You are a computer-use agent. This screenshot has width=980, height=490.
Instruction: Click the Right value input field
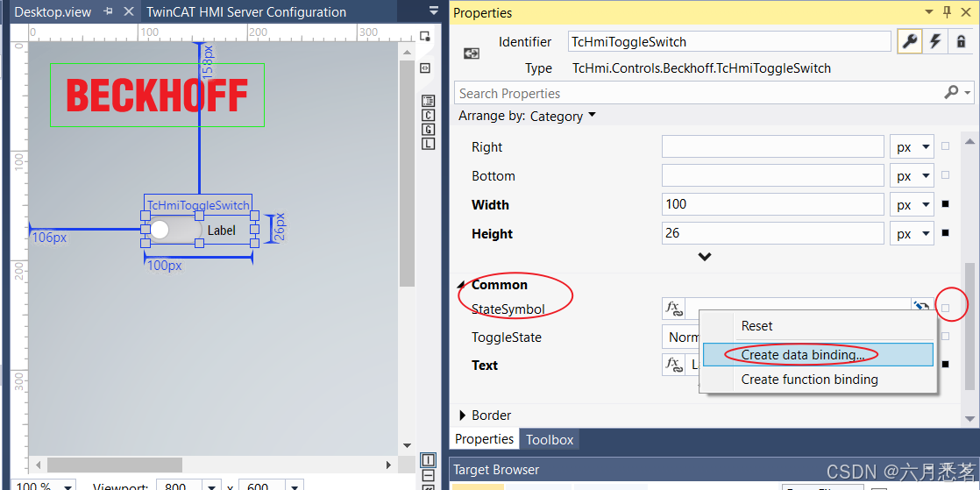773,147
